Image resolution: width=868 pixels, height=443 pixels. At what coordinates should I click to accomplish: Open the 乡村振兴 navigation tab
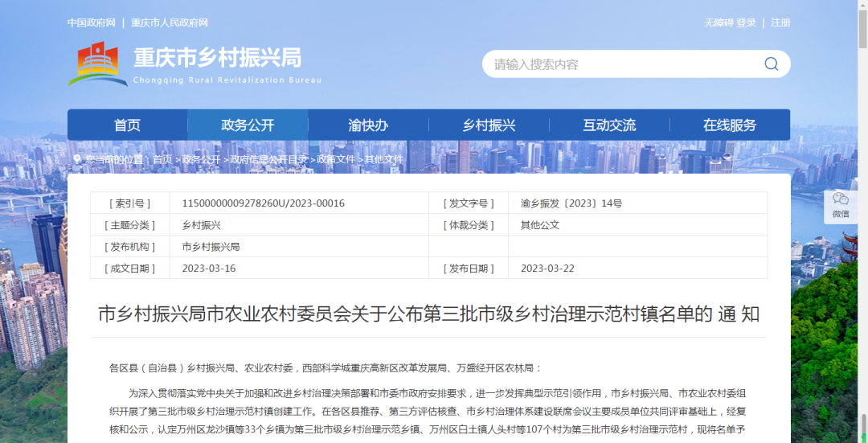pos(489,125)
